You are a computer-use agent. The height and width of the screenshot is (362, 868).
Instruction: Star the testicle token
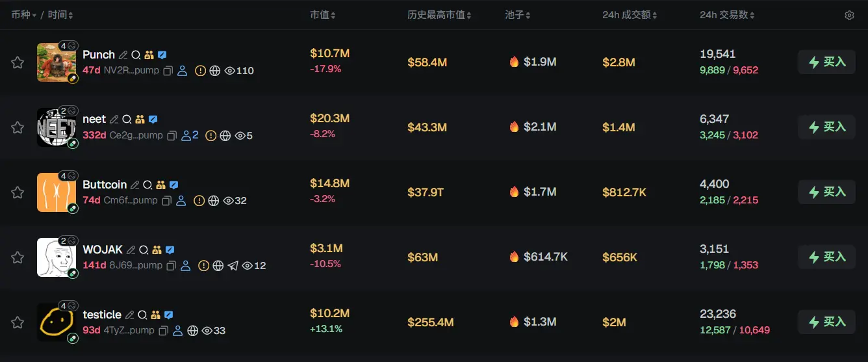(18, 322)
